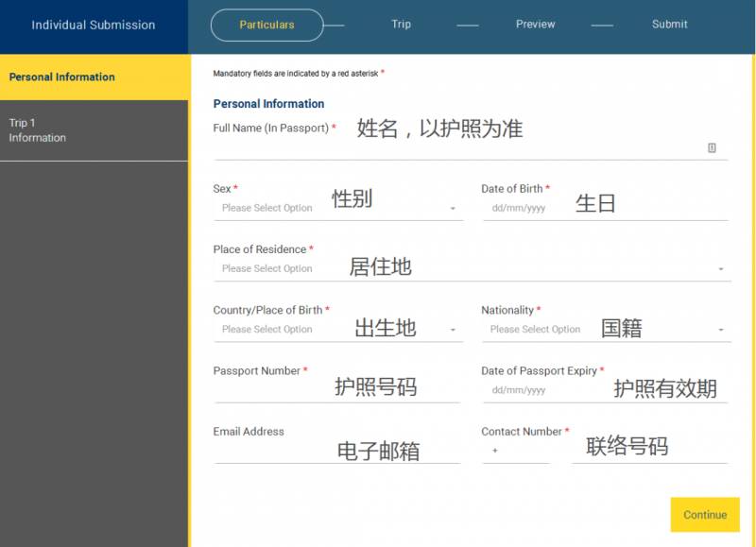Open the Sex dropdown
The width and height of the screenshot is (756, 547).
(x=337, y=208)
